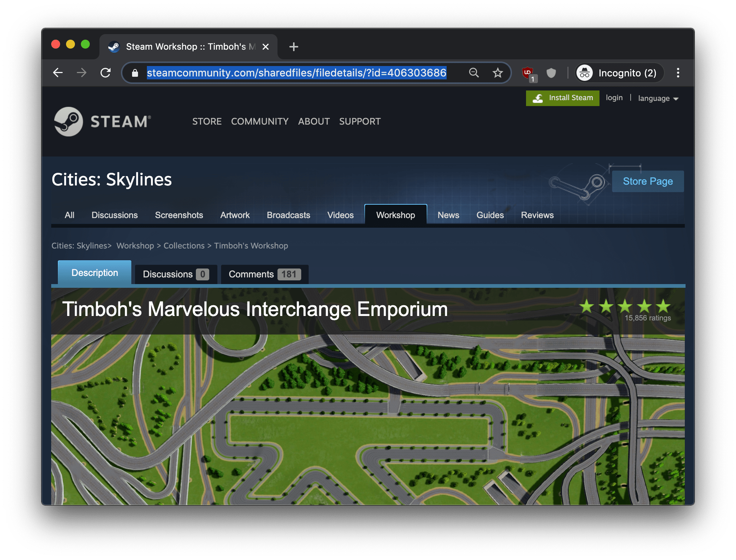Click Timboh's Workshop breadcrumb link
Viewport: 736px width, 560px height.
251,246
